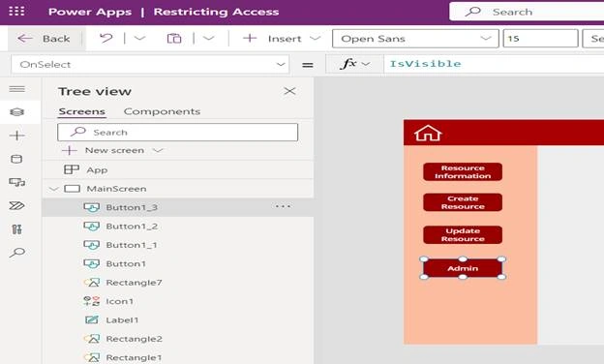Open Button1_3 more options ellipsis
This screenshot has height=364, width=604.
(x=283, y=207)
